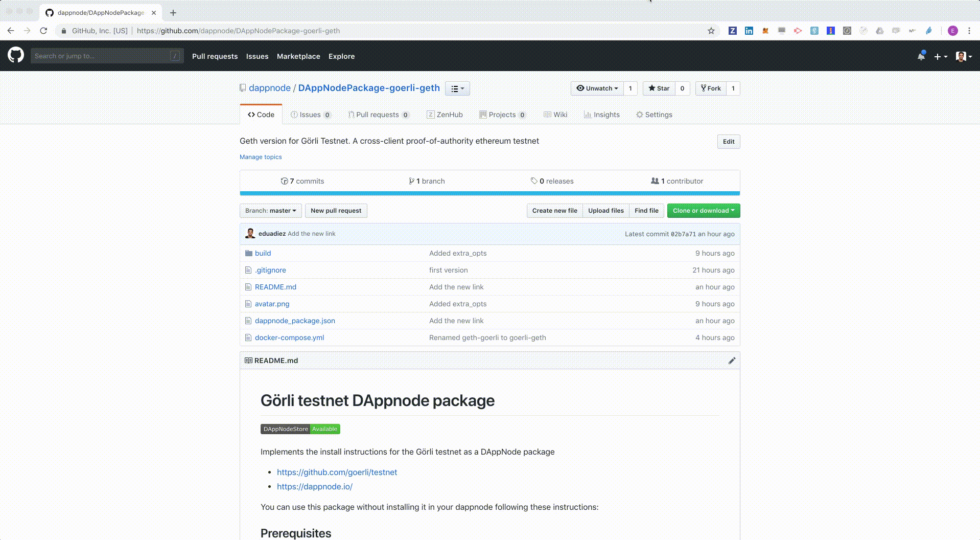980x540 pixels.
Task: Open the notifications bell icon
Action: 921,56
